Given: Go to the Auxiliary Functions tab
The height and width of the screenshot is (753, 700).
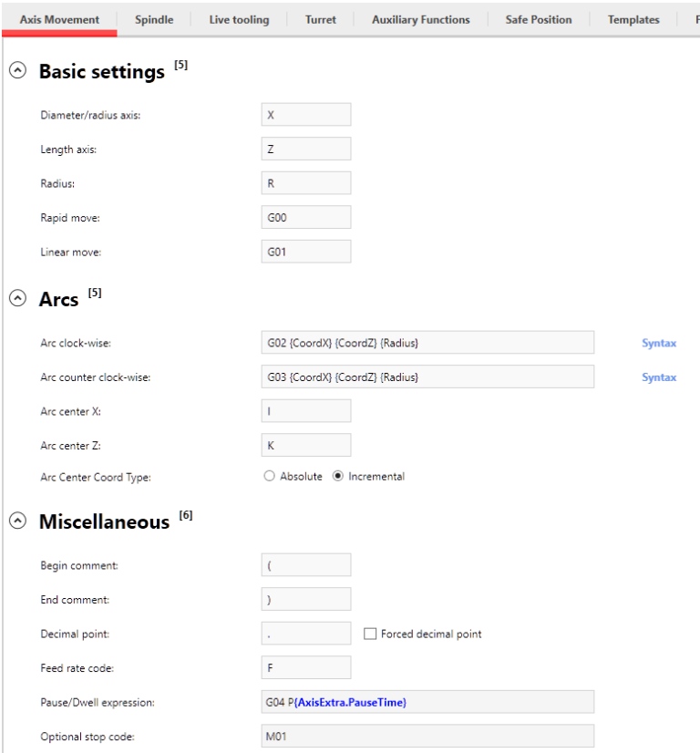Looking at the screenshot, I should click(x=420, y=20).
